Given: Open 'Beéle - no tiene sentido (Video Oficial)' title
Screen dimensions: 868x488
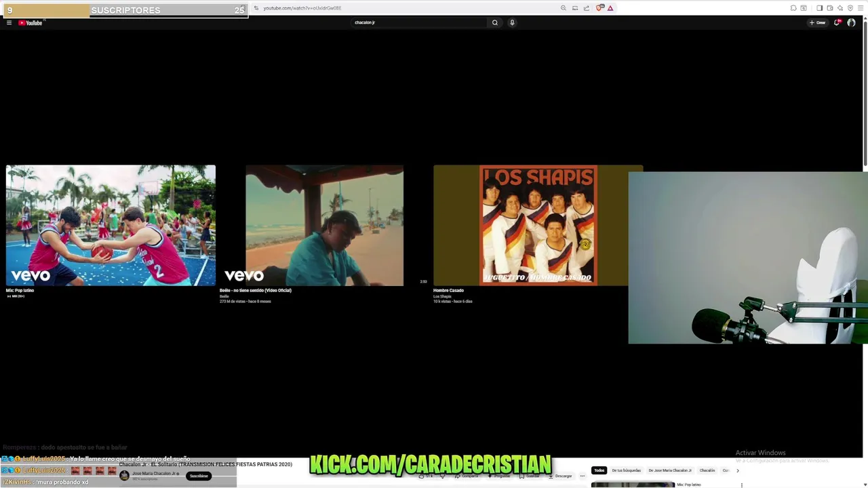Looking at the screenshot, I should (255, 290).
